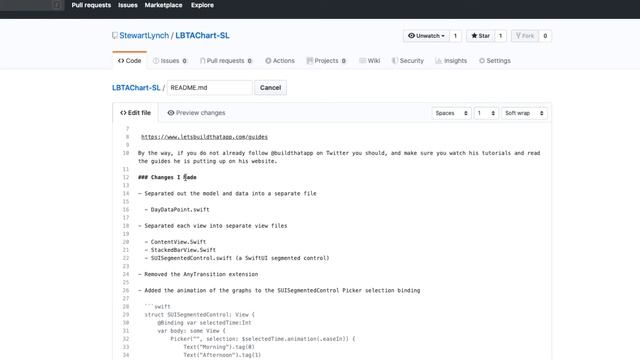The width and height of the screenshot is (640, 360).
Task: Focus the README.md filename field
Action: tap(209, 88)
